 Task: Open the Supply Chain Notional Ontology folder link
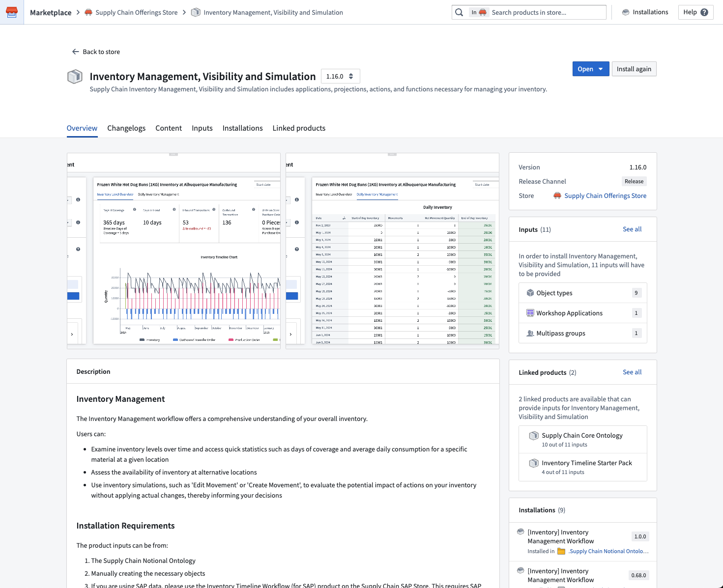[x=608, y=551]
